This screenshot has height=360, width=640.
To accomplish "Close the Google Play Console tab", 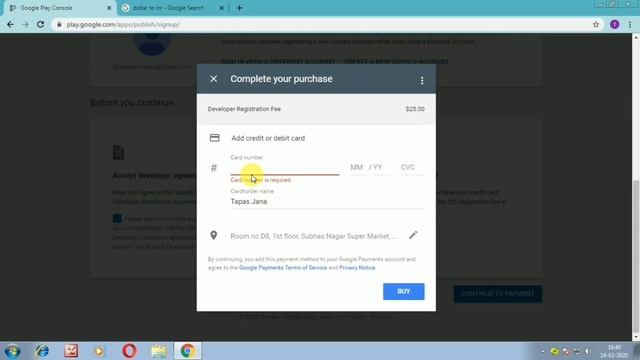I will coord(109,8).
